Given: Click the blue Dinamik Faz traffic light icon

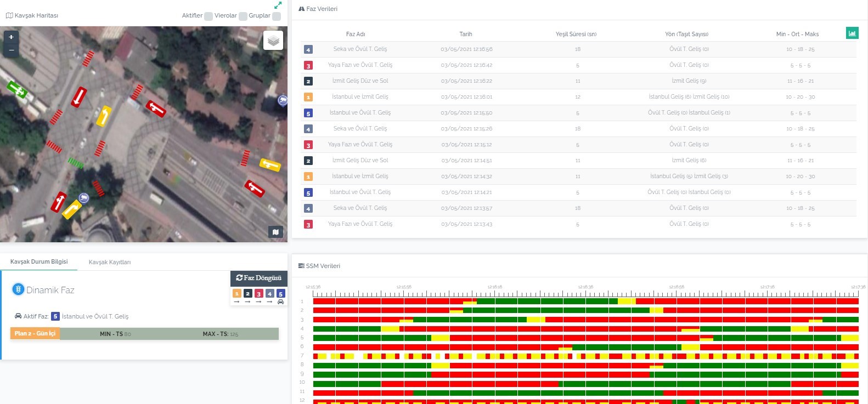Looking at the screenshot, I should click(18, 289).
